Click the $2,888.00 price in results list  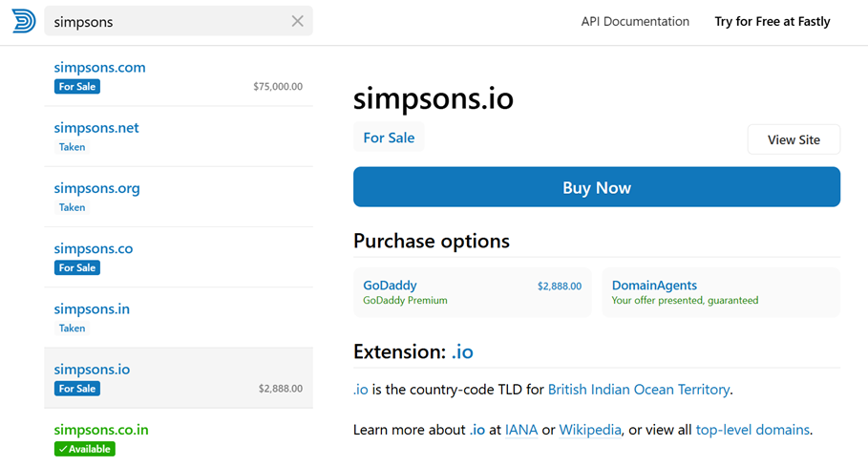pyautogui.click(x=281, y=389)
